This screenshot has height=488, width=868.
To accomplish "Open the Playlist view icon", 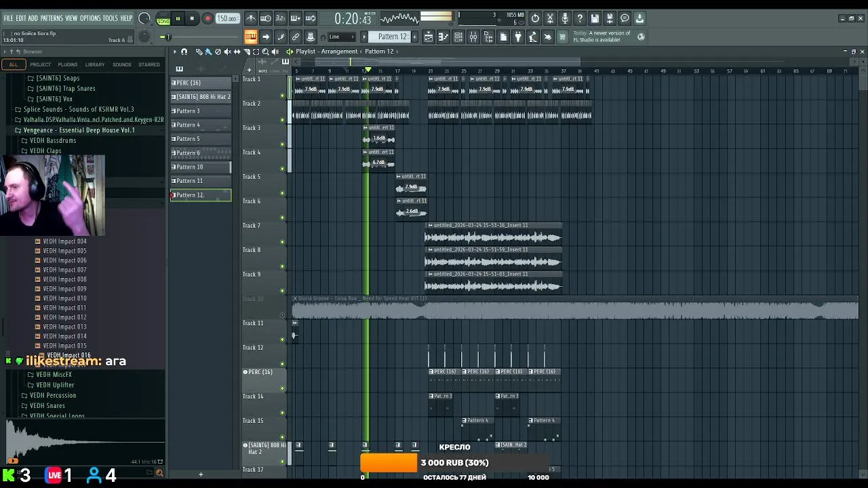I will coord(429,37).
